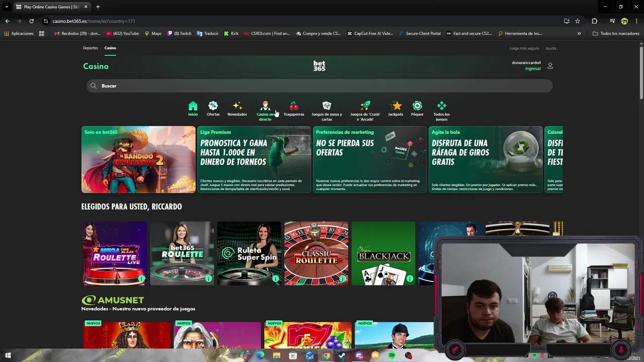Expand the hidden bookmarks overflow chevron
644x362 pixels.
579,34
